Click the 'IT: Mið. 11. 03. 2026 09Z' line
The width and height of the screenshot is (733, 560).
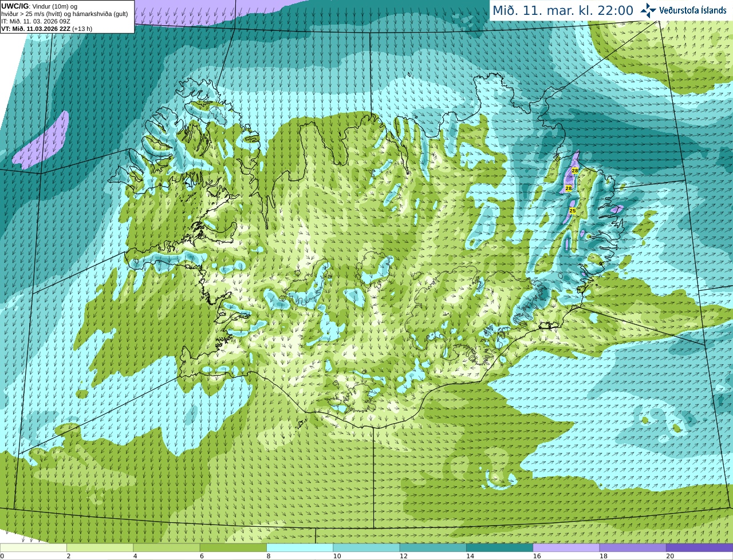pyautogui.click(x=36, y=21)
